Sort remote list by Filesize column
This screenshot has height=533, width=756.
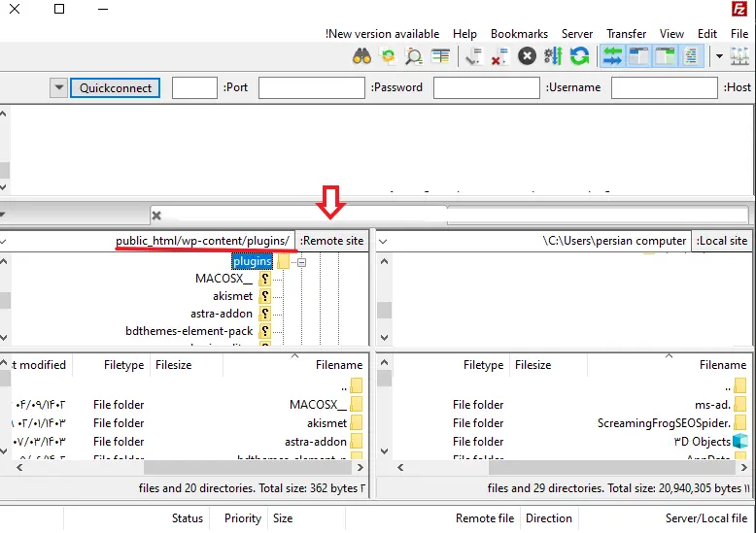187,365
